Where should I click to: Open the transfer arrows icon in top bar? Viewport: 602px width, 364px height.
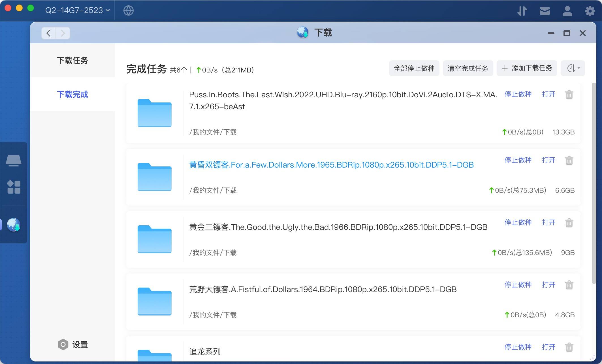click(x=522, y=11)
